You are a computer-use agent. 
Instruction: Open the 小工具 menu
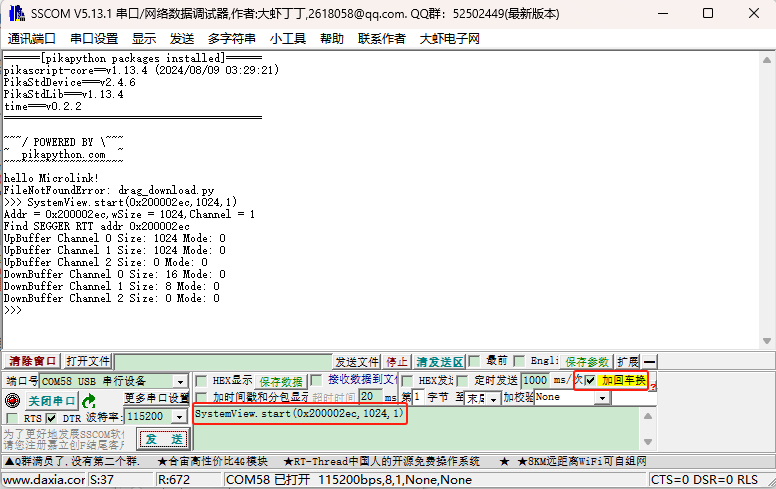(288, 39)
